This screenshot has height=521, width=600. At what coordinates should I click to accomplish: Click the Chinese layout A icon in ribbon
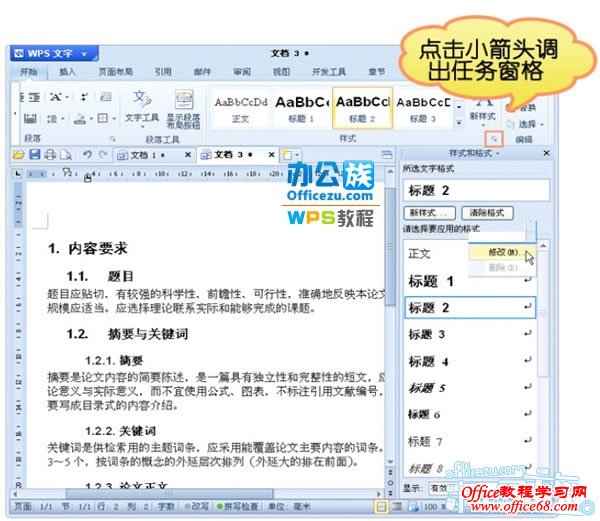point(56,97)
